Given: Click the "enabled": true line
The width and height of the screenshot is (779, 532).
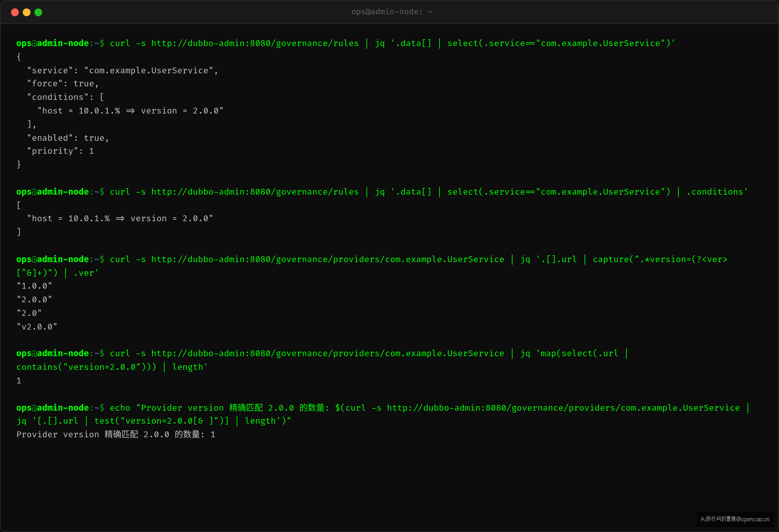Looking at the screenshot, I should (x=68, y=138).
